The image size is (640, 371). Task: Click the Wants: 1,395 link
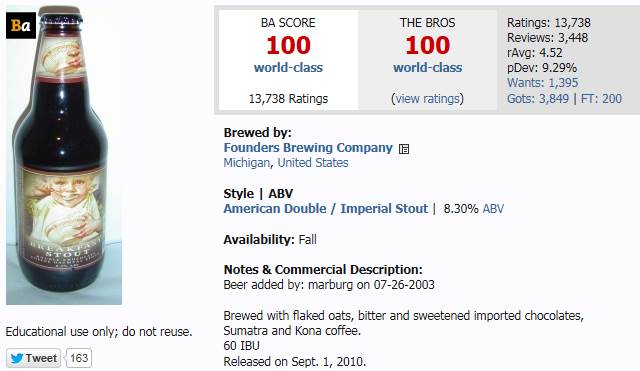[542, 83]
